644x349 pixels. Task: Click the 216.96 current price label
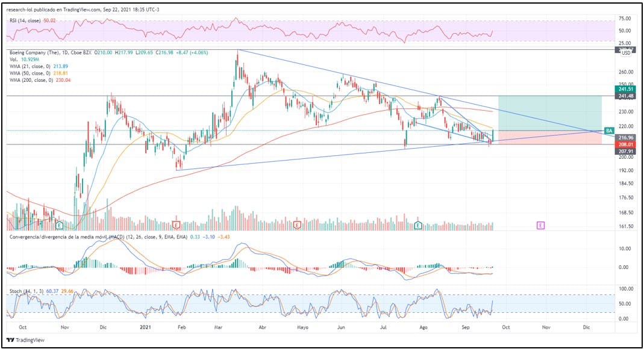click(x=625, y=138)
